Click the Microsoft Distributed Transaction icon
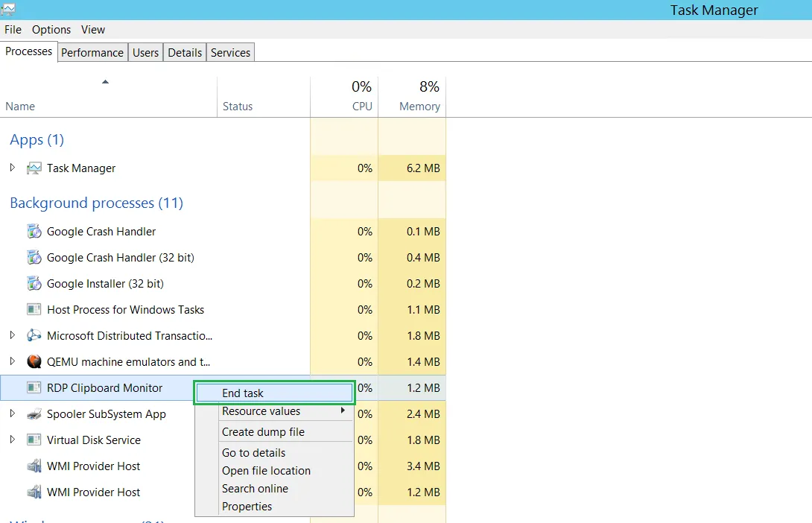This screenshot has height=523, width=812. [x=34, y=335]
